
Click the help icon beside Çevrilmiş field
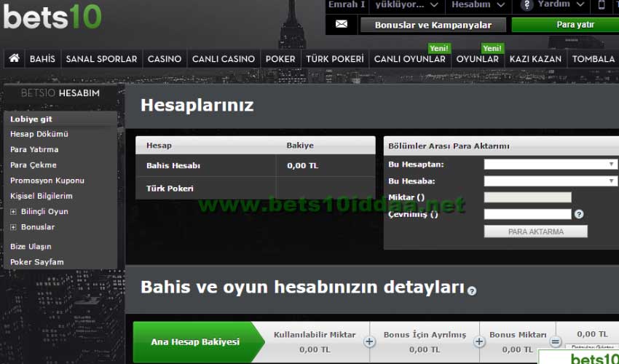[579, 214]
